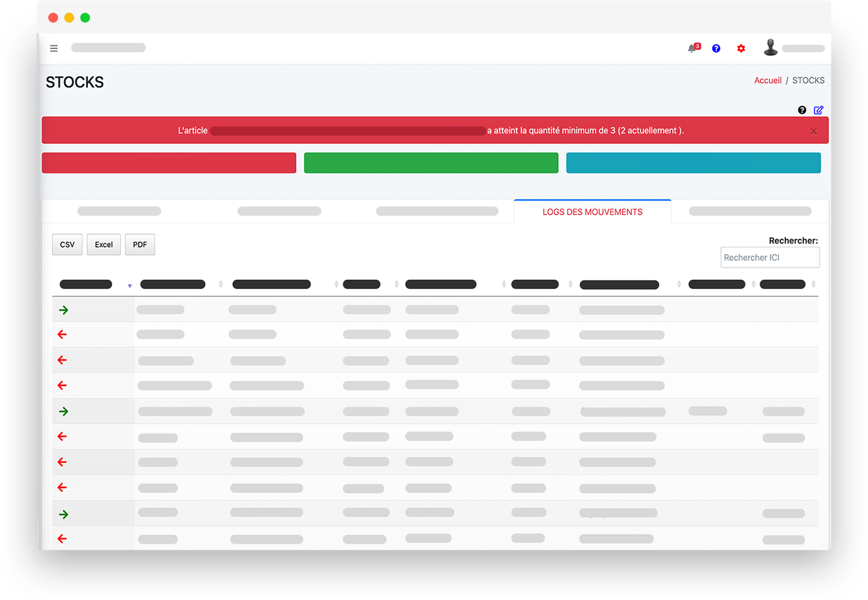Switch to the third blurred tab
868x600 pixels.
pyautogui.click(x=437, y=211)
